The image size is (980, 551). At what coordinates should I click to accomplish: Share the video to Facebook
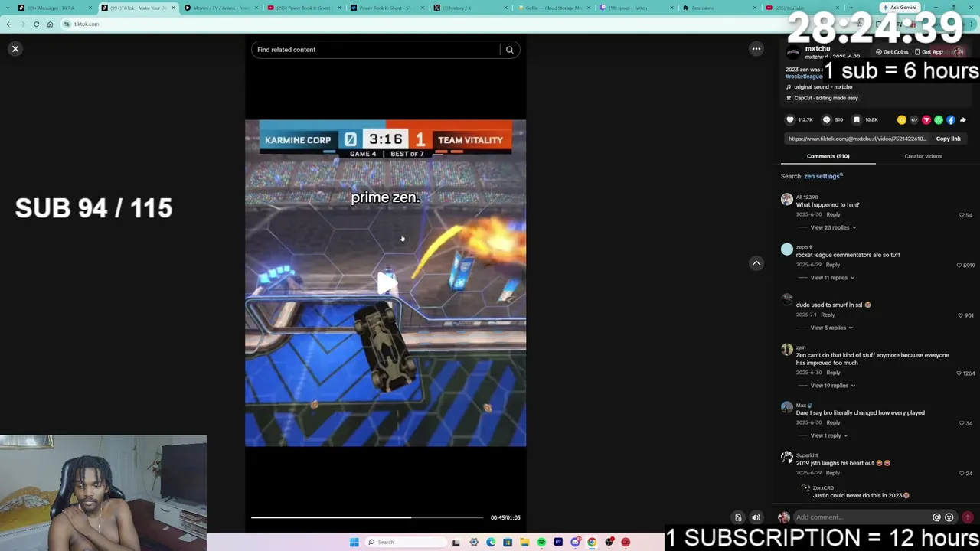(951, 120)
